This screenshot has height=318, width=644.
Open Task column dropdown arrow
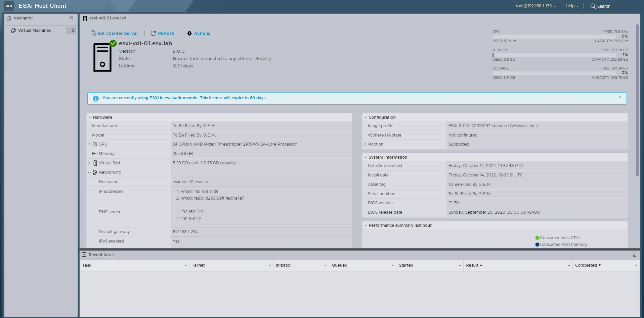[x=185, y=265]
